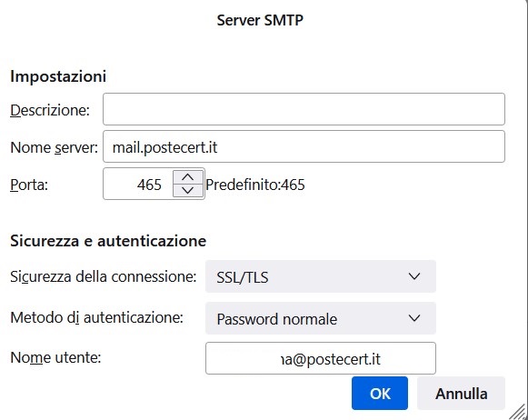Click the chevron on the SSL/TLS dropdown
The image size is (528, 420).
click(413, 276)
